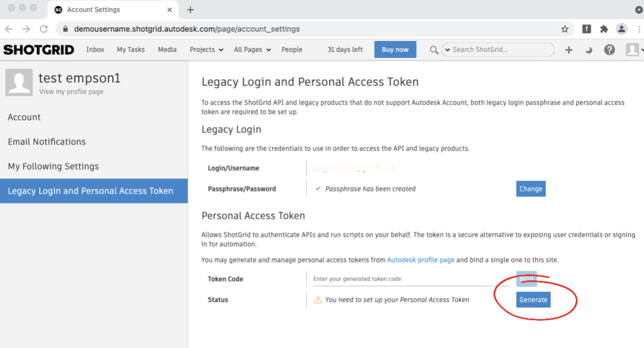Click the ShotGrid search magnifier icon
The image size is (644, 348).
[x=434, y=50]
